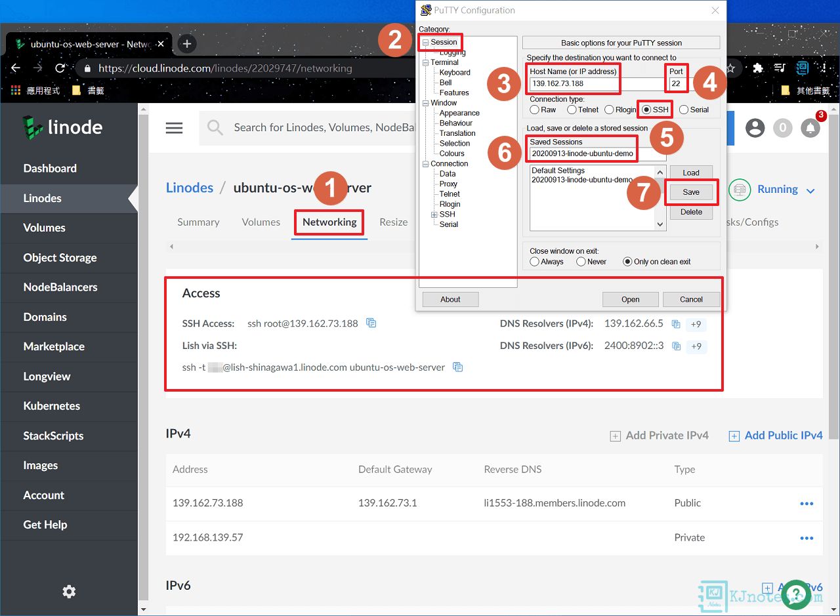Switch to the Networking tab
Image resolution: width=840 pixels, height=616 pixels.
pyautogui.click(x=329, y=222)
